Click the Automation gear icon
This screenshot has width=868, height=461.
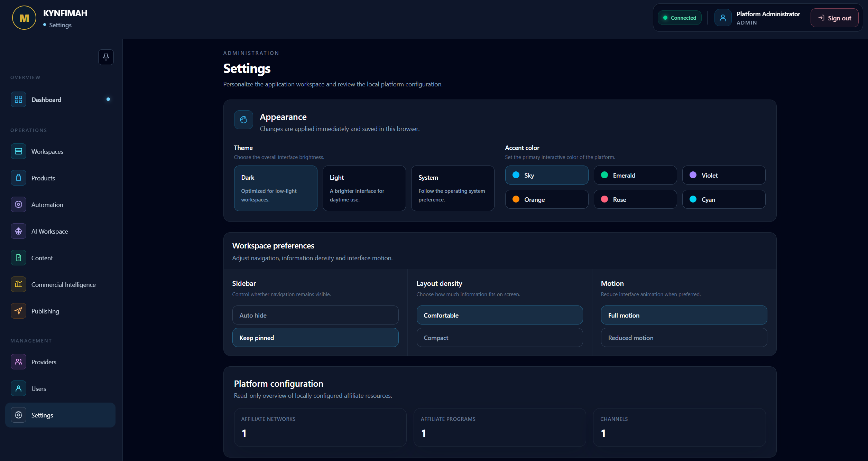18,205
